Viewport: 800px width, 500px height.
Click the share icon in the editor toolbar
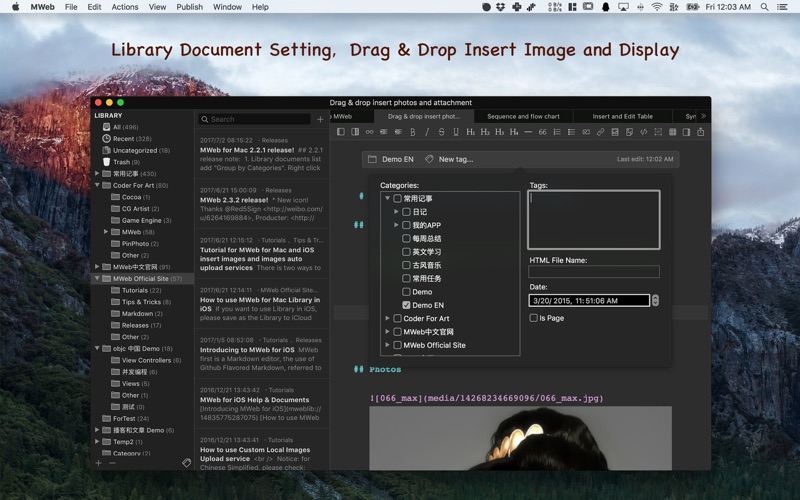[701, 132]
